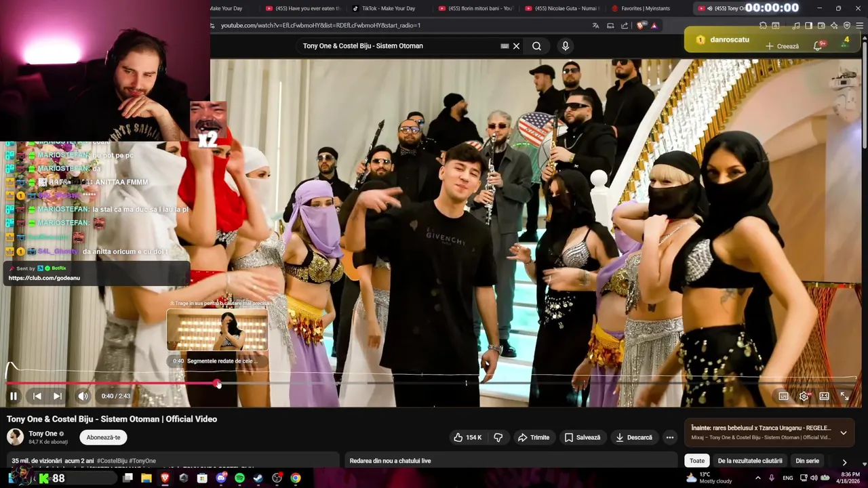Click the YouTube search magnifier button
Viewport: 868px width, 488px height.
(x=536, y=46)
